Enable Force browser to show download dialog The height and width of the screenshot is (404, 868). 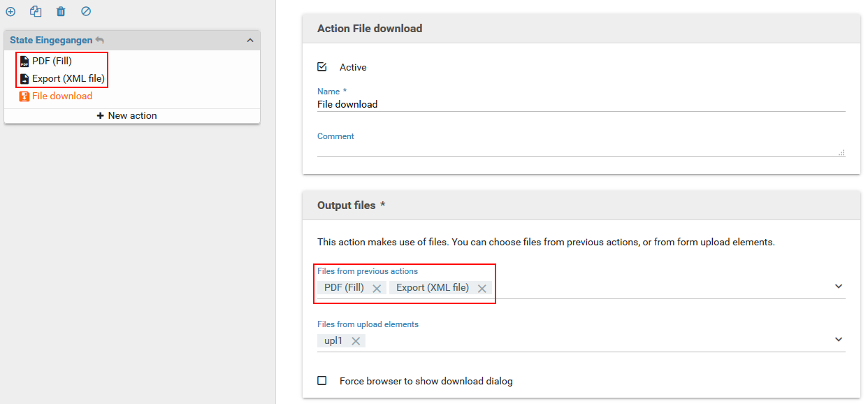click(x=322, y=381)
